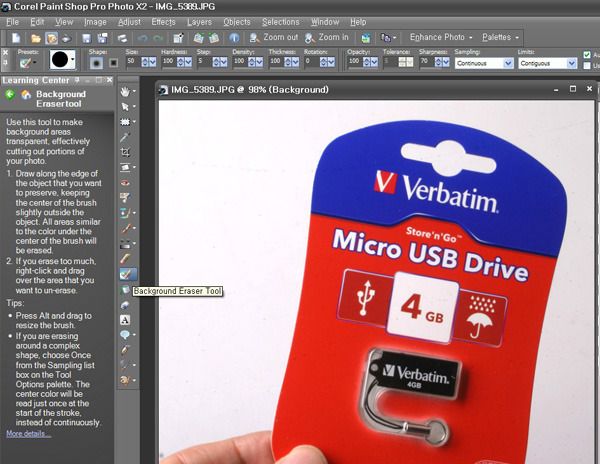The height and width of the screenshot is (464, 600).
Task: Click the Density spinner arrows
Action: [x=252, y=62]
